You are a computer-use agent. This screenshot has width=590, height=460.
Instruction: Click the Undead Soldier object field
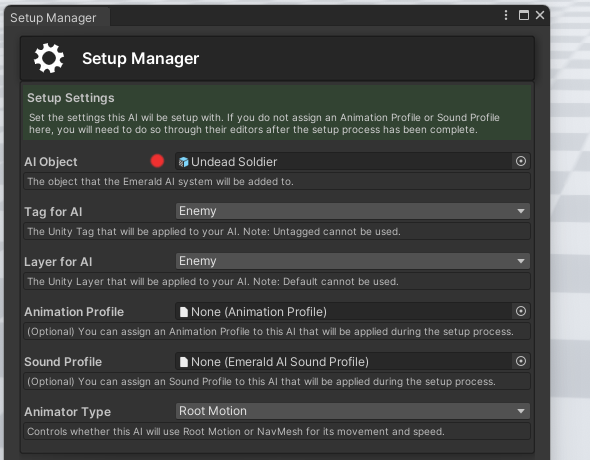[344, 161]
